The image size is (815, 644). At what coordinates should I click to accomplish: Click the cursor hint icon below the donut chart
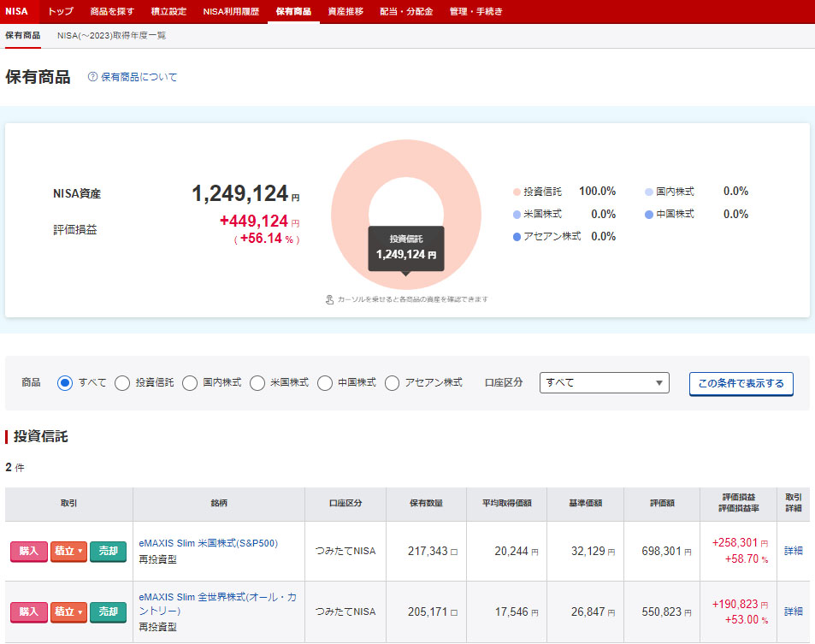click(x=329, y=299)
